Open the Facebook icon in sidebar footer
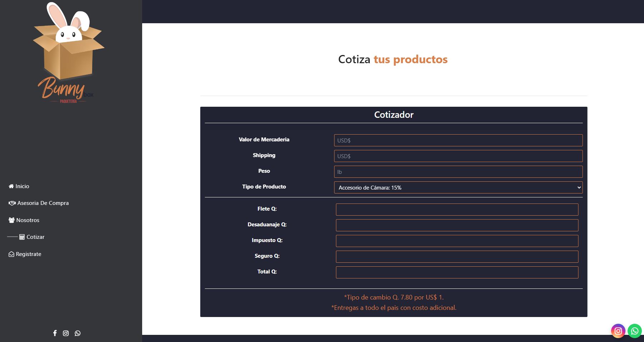The width and height of the screenshot is (644, 342). click(x=55, y=333)
